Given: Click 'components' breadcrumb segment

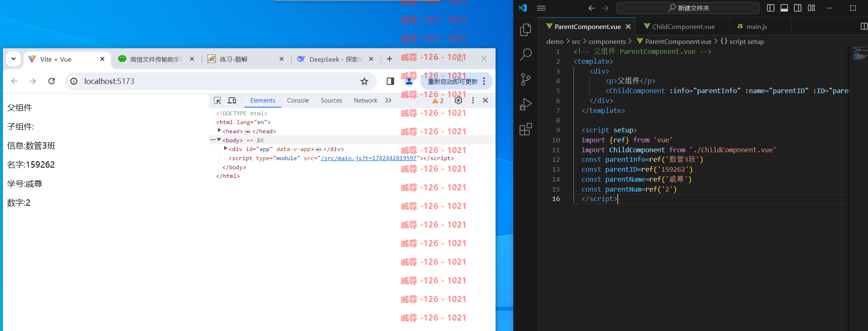Looking at the screenshot, I should [x=607, y=41].
